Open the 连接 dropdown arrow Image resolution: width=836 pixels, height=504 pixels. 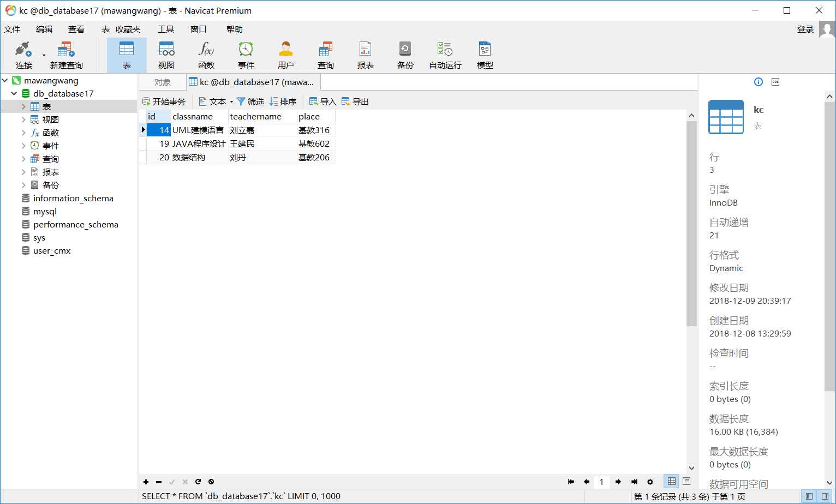pos(44,55)
